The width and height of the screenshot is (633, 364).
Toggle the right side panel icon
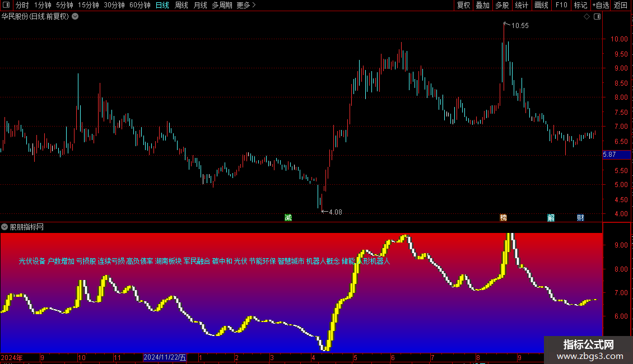coord(597,17)
